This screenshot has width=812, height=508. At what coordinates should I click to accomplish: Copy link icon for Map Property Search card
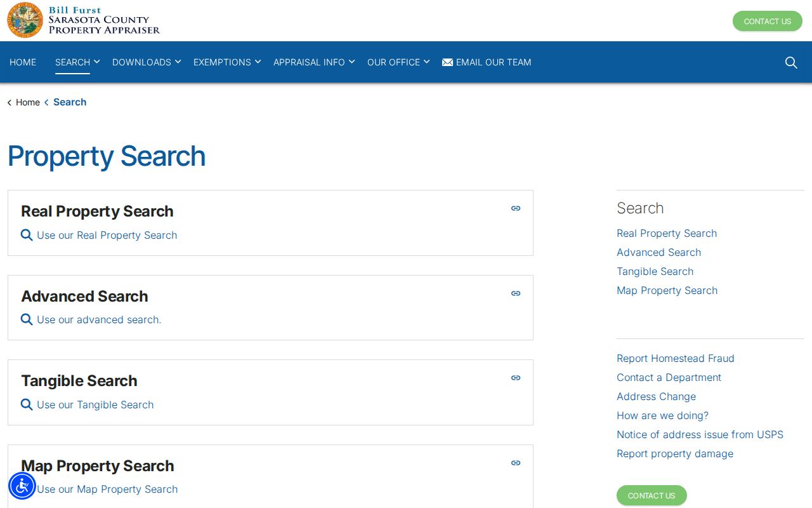coord(516,463)
